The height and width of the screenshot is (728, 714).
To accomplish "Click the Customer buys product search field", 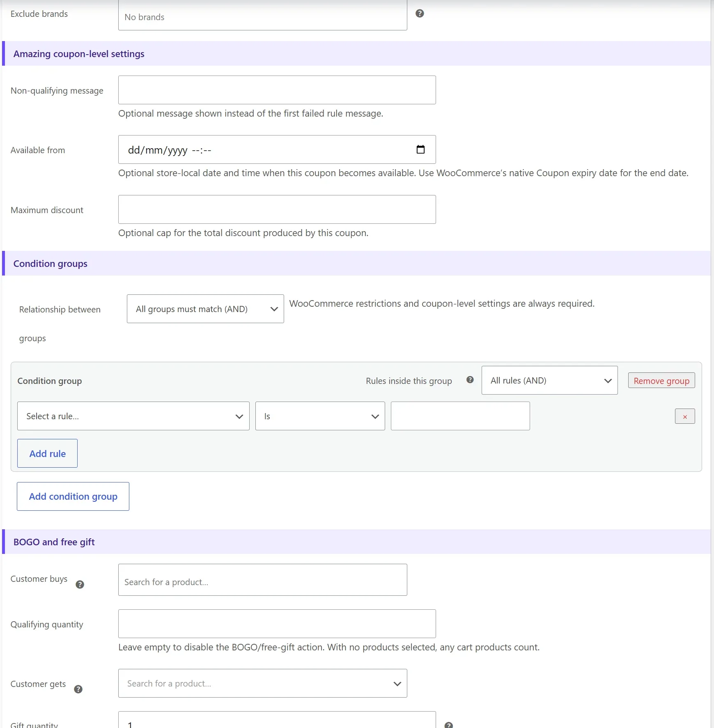I will click(x=263, y=580).
